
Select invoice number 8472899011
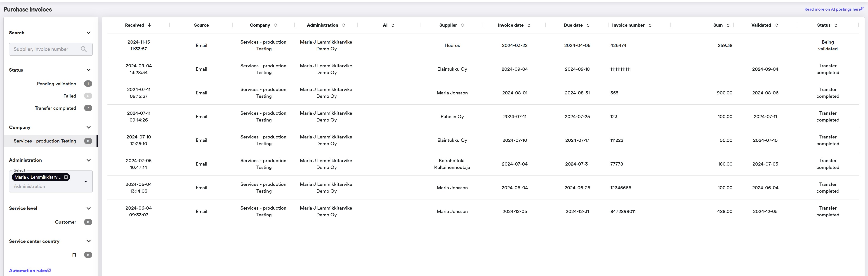623,211
